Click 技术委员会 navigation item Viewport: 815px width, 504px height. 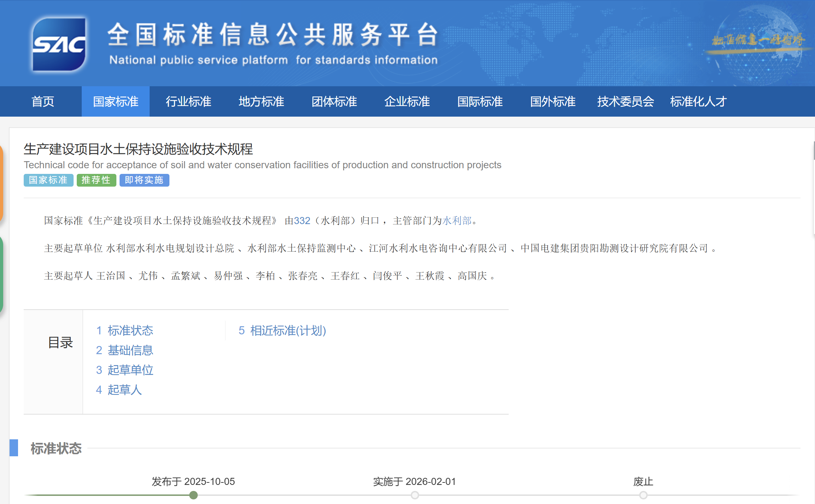coord(625,102)
